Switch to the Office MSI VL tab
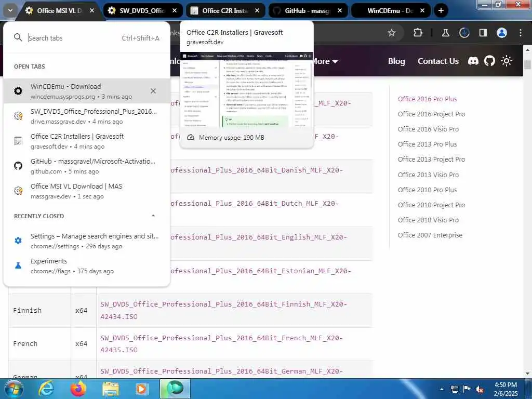 [59, 10]
